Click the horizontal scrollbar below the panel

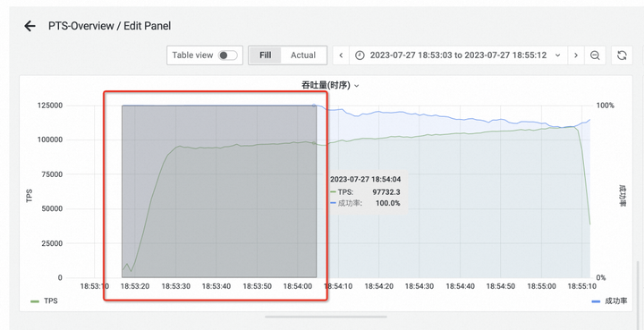pyautogui.click(x=326, y=317)
